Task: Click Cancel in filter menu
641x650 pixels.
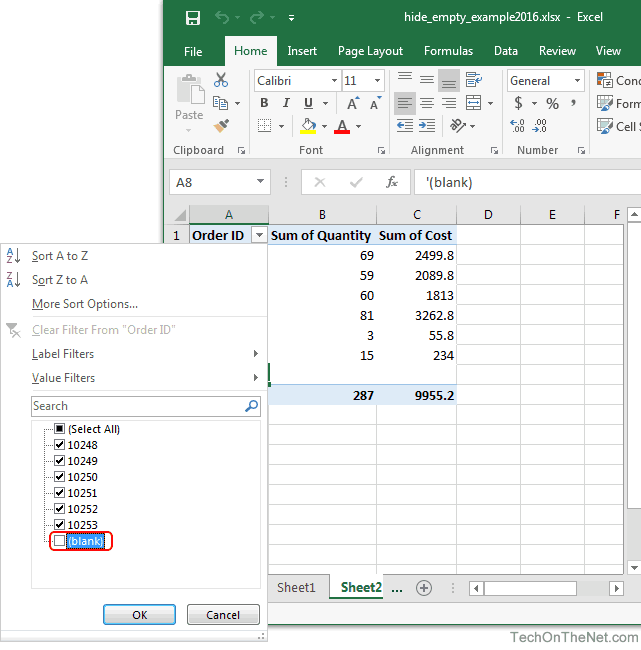Action: [x=223, y=614]
